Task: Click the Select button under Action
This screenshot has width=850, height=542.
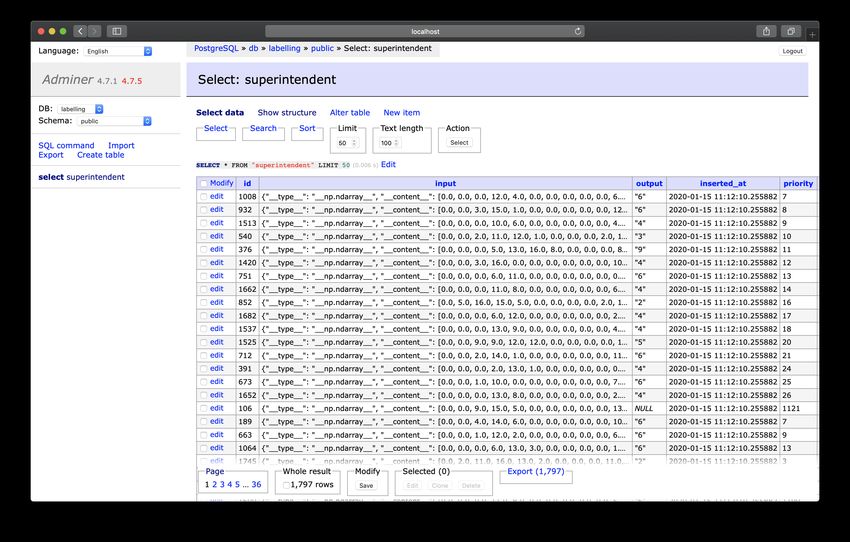Action: 459,143
